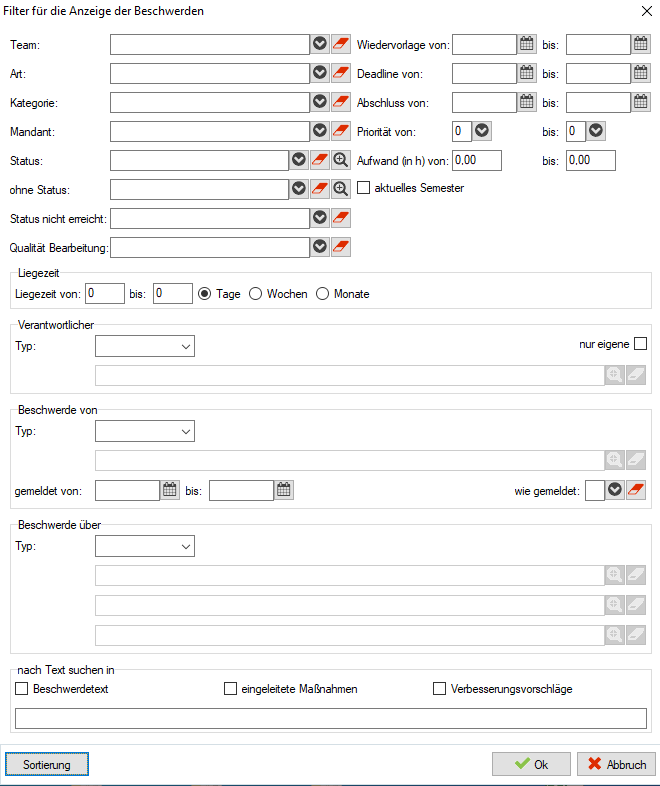Search first Beschwerde über entry with magnifier
The height and width of the screenshot is (786, 660).
(x=615, y=575)
